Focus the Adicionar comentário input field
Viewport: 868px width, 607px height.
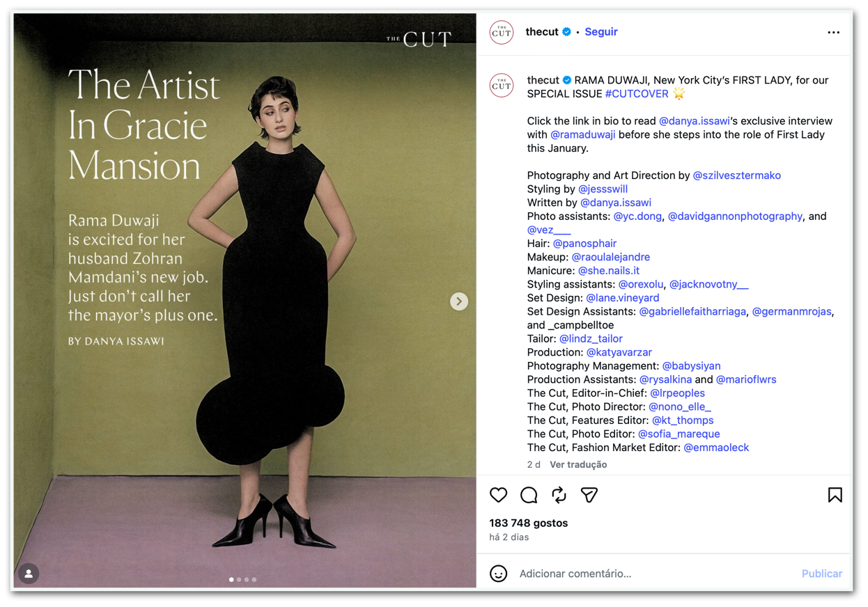click(x=655, y=574)
